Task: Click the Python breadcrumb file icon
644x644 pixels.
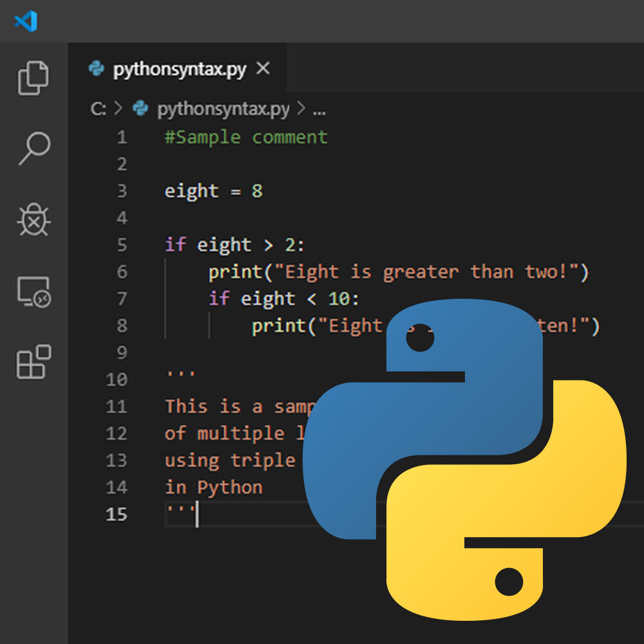Action: coord(140,108)
